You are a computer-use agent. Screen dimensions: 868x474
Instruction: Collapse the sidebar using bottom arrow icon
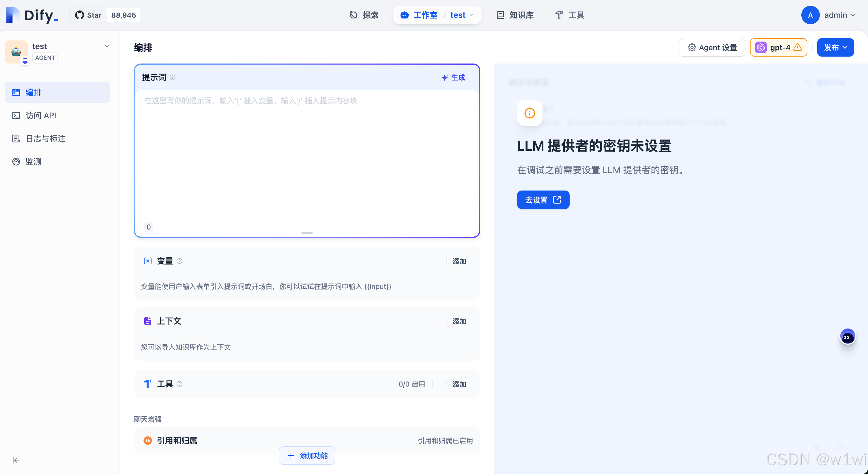16,460
